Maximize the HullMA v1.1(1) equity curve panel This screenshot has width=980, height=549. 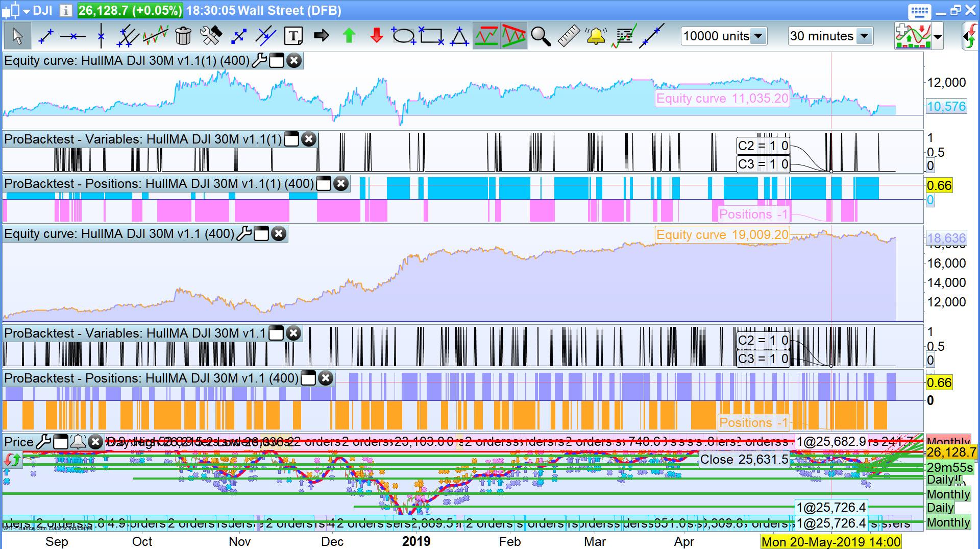coord(277,61)
